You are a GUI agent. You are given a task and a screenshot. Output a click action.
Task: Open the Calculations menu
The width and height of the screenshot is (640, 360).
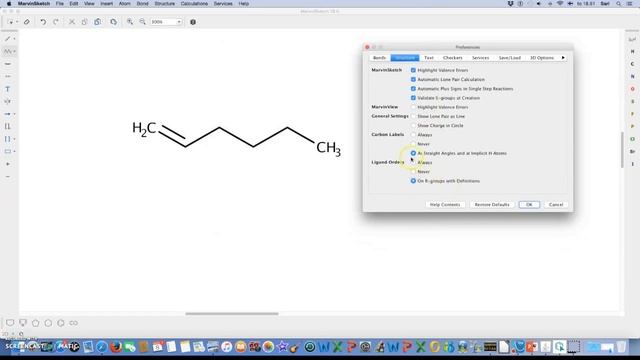pos(194,4)
